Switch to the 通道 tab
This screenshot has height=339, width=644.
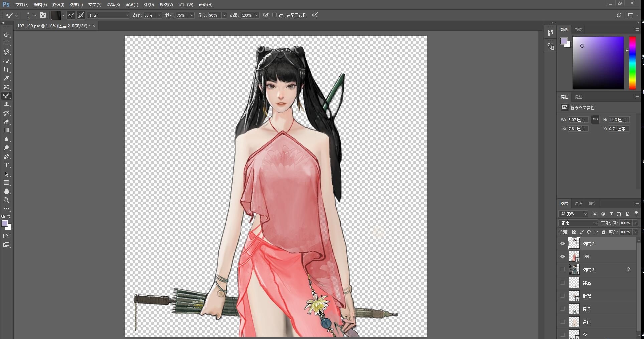(x=578, y=203)
